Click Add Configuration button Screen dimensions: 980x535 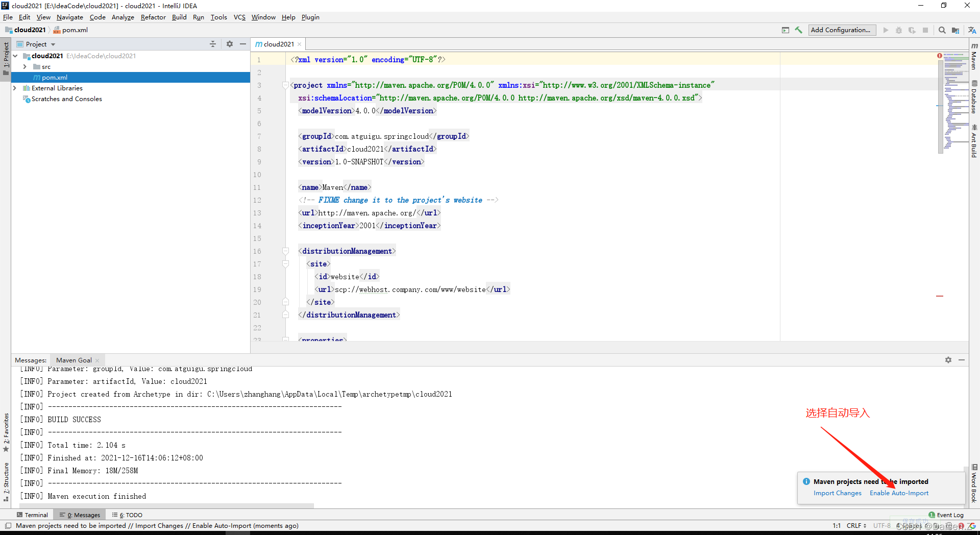(x=842, y=30)
